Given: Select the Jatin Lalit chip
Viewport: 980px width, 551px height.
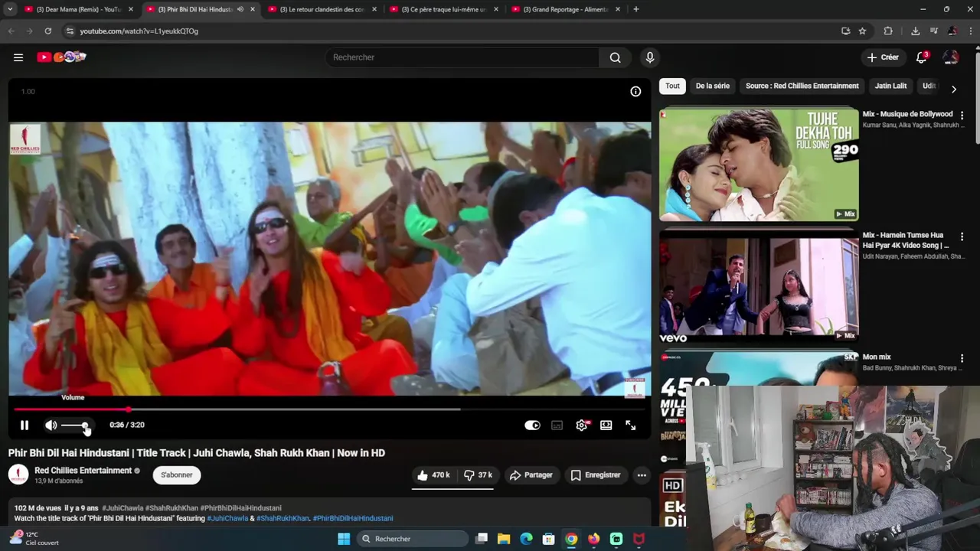Looking at the screenshot, I should click(890, 86).
